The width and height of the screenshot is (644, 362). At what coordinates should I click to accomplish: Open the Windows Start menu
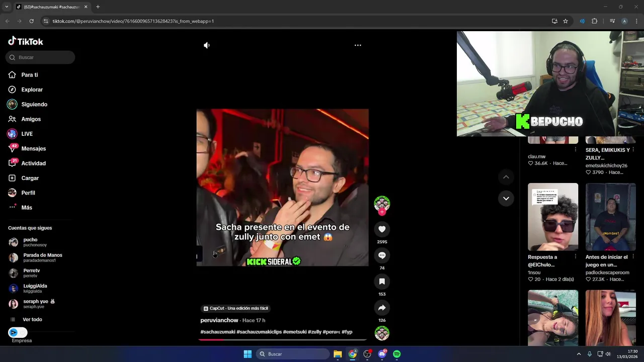[x=248, y=354]
